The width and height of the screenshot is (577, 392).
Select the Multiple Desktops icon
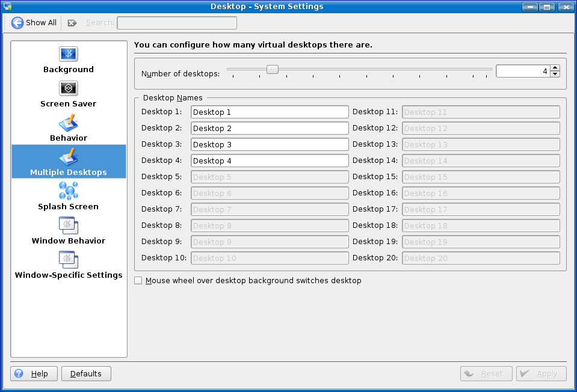click(69, 158)
